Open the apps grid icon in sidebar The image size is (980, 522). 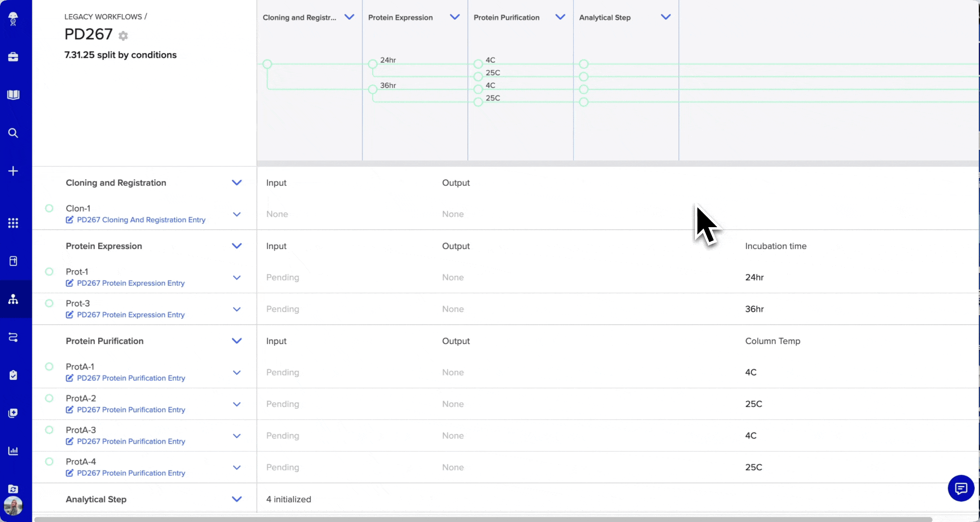(x=13, y=223)
